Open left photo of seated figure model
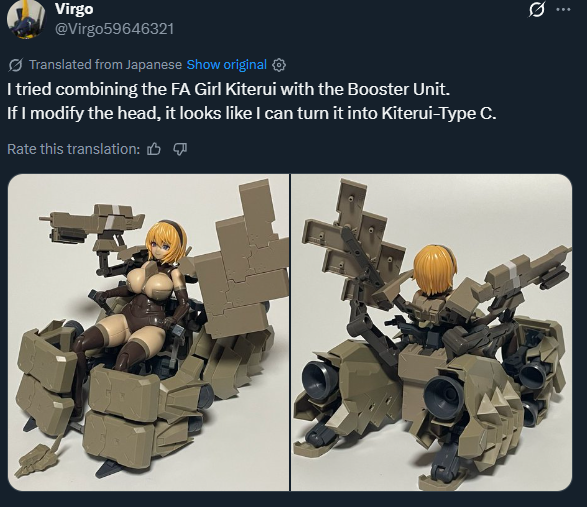Viewport: 587px width, 507px height. pyautogui.click(x=148, y=333)
